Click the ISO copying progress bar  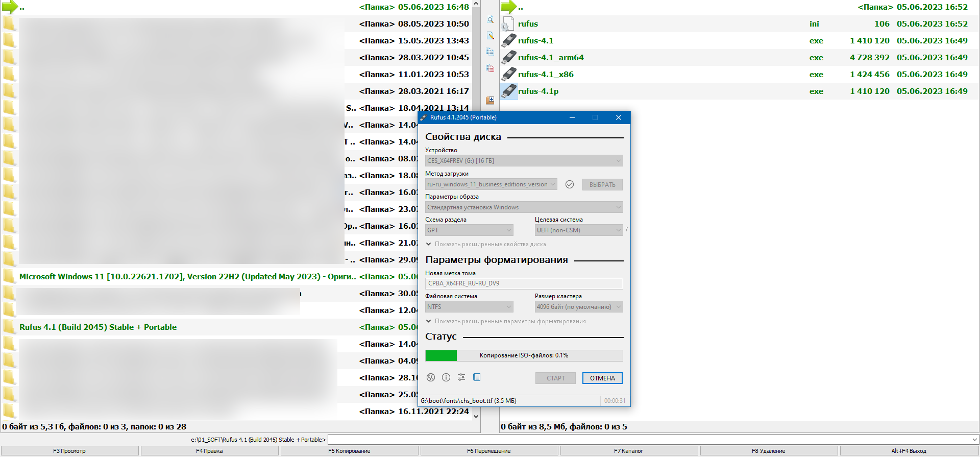[x=524, y=355]
